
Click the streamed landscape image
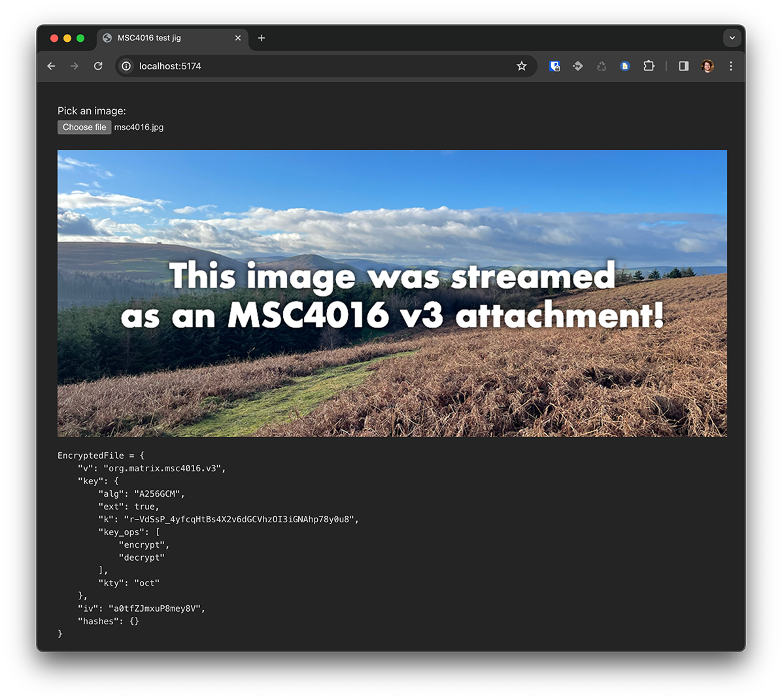click(392, 293)
